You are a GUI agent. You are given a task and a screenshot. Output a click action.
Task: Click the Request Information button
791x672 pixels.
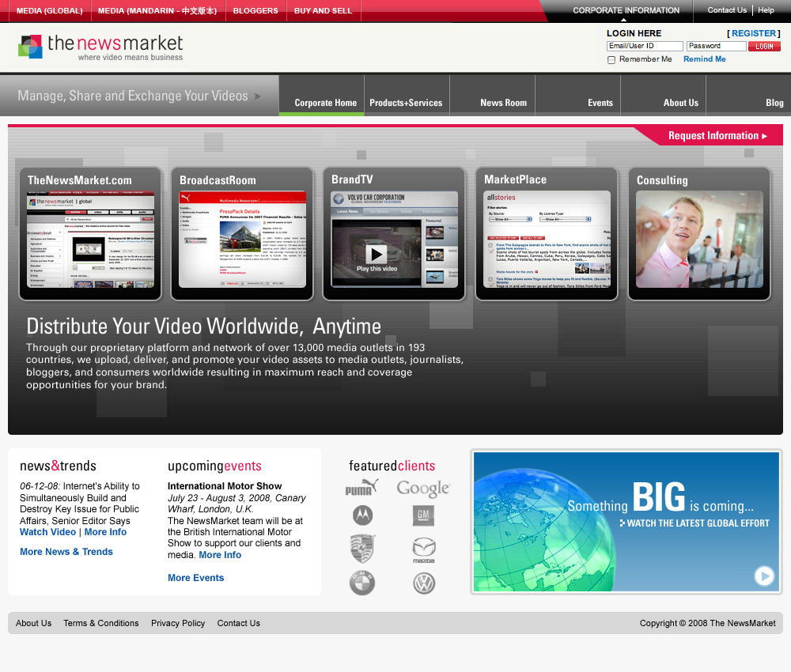pyautogui.click(x=717, y=136)
